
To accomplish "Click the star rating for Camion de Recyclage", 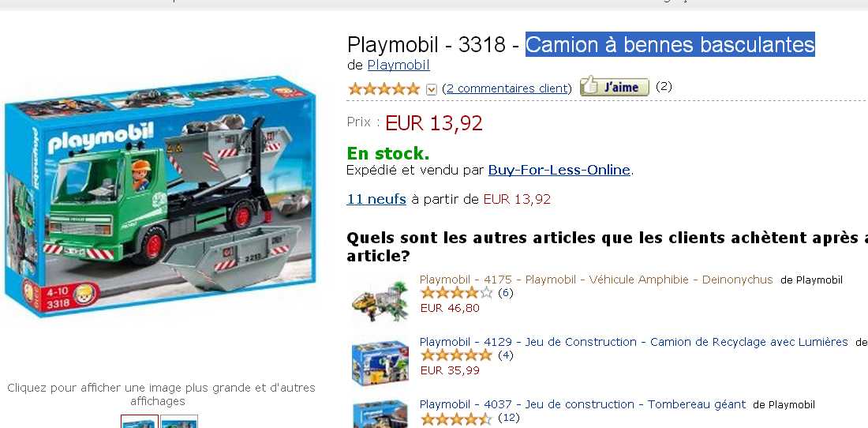I will pyautogui.click(x=456, y=355).
